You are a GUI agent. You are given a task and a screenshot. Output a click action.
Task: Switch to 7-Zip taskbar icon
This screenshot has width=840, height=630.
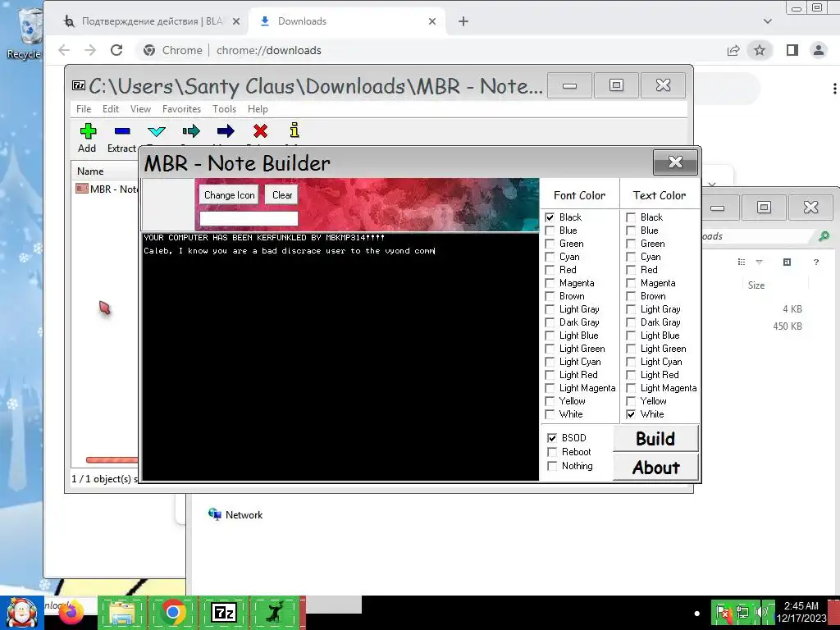tap(224, 612)
